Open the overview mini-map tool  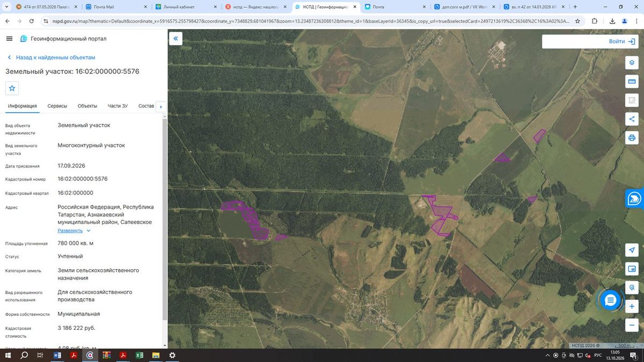[x=632, y=269]
